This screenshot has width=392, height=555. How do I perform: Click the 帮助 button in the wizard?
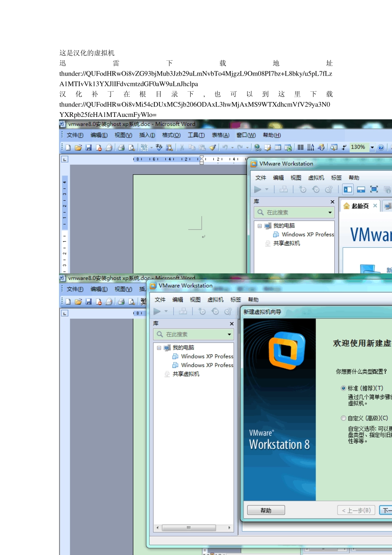pos(266,510)
